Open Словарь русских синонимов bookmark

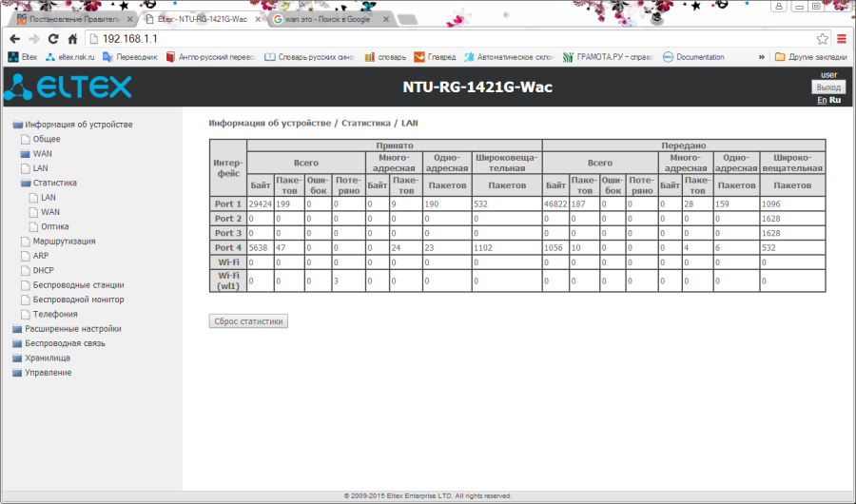point(309,57)
